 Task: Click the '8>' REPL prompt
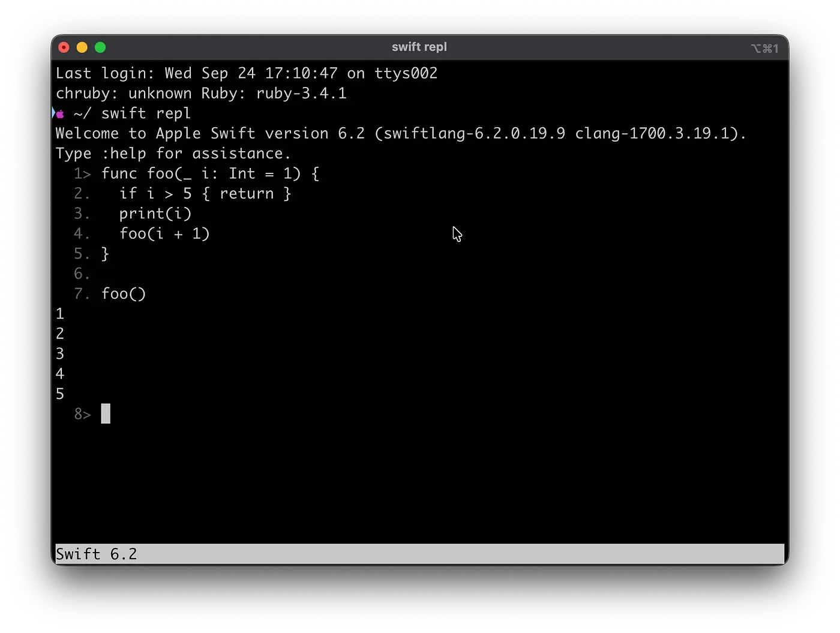pyautogui.click(x=83, y=414)
